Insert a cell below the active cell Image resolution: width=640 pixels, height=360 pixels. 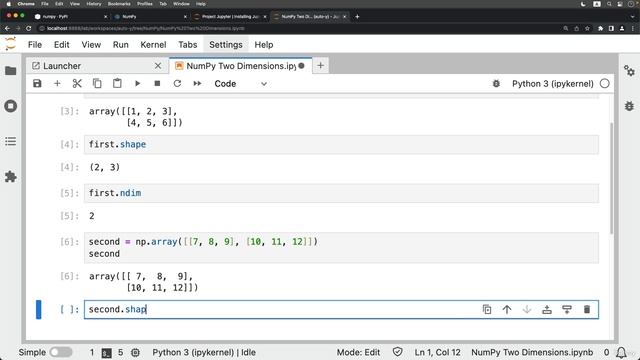tap(567, 309)
